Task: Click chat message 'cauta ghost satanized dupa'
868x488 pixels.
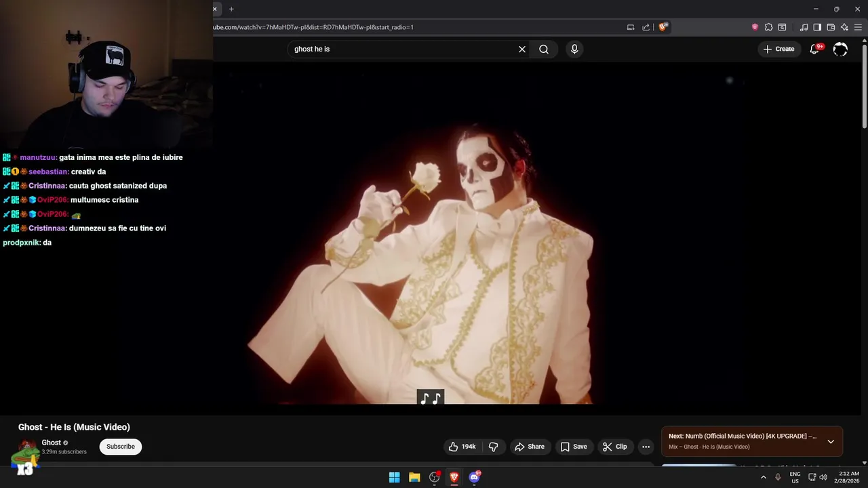Action: point(118,186)
